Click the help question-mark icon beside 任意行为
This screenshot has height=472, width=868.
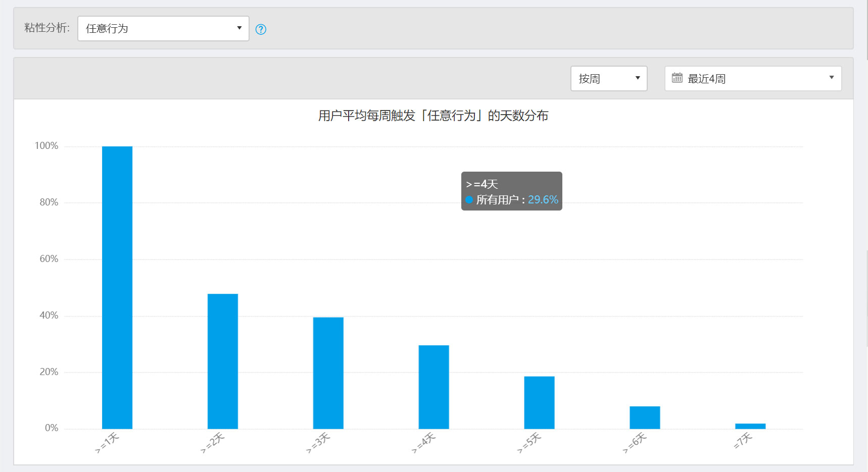[261, 29]
